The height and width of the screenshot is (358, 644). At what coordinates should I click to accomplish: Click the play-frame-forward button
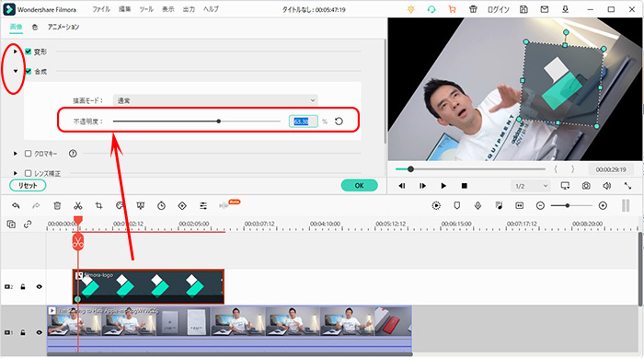click(422, 186)
